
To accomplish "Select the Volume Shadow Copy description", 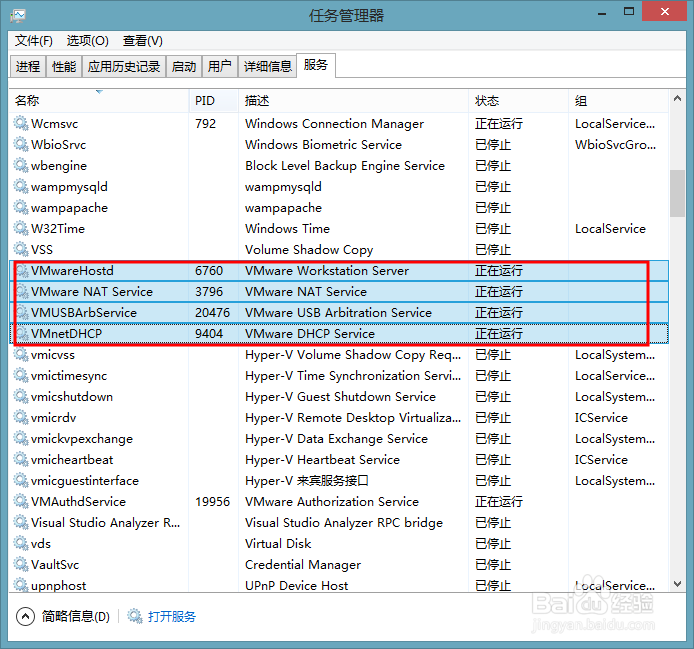I will point(309,250).
